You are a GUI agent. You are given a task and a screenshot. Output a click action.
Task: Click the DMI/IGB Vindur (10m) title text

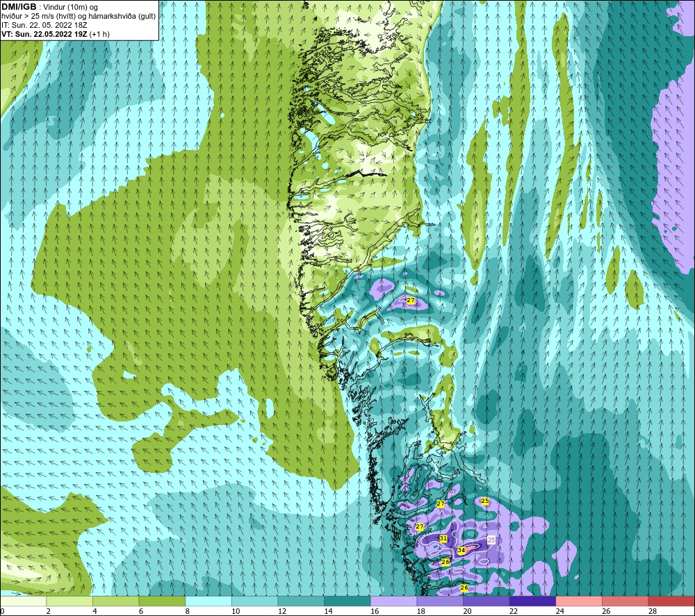(49, 7)
